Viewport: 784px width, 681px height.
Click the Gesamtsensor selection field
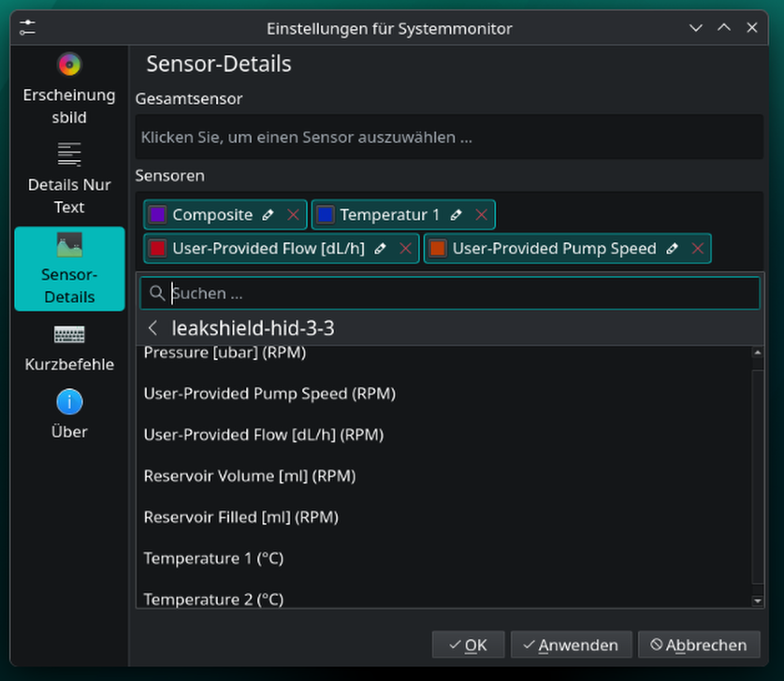click(x=449, y=137)
